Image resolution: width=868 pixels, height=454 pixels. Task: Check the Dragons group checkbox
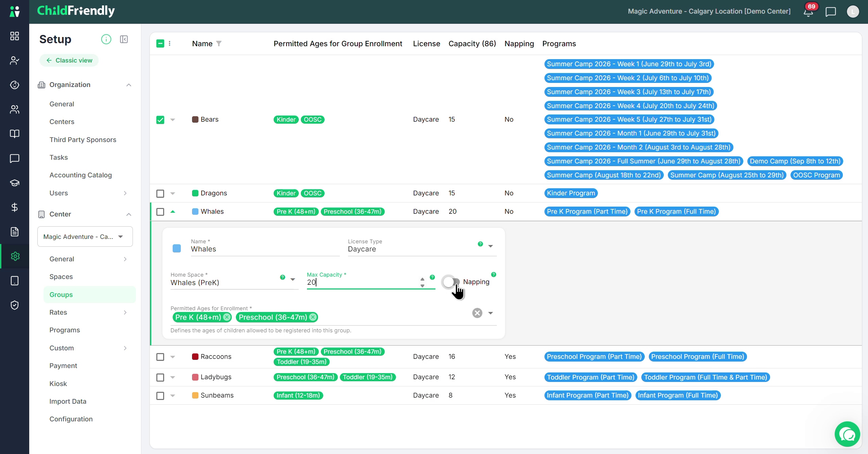[160, 193]
